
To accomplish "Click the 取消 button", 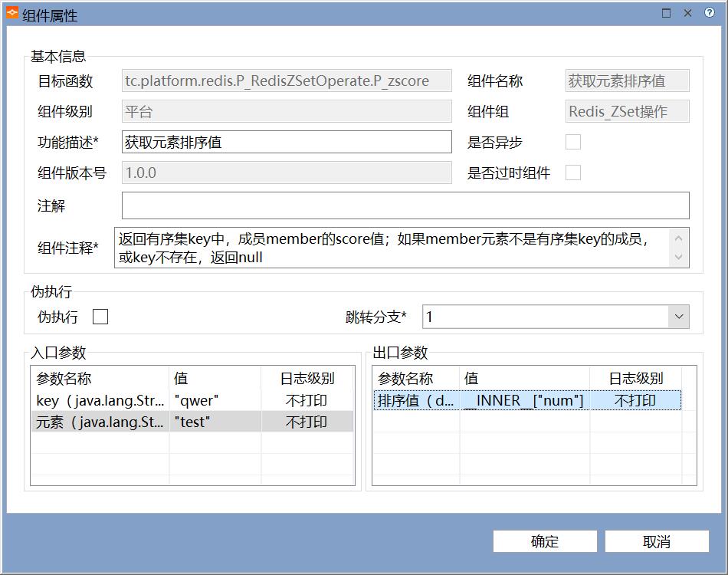I will point(657,541).
